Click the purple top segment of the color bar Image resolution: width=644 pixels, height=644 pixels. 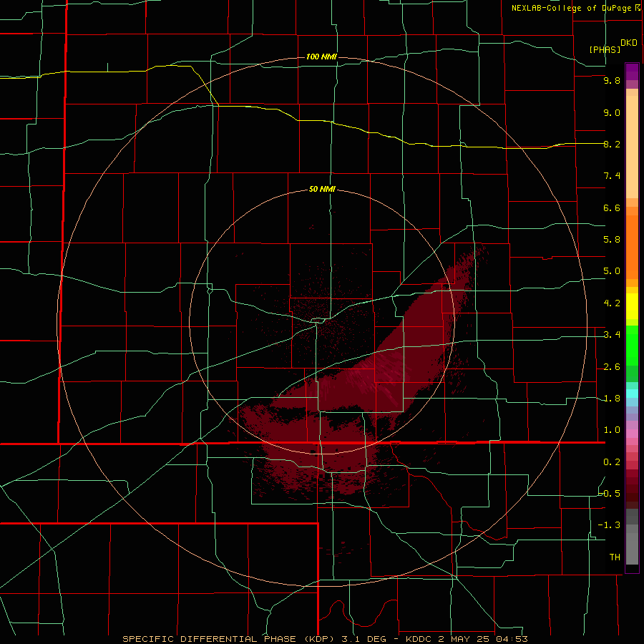[632, 72]
